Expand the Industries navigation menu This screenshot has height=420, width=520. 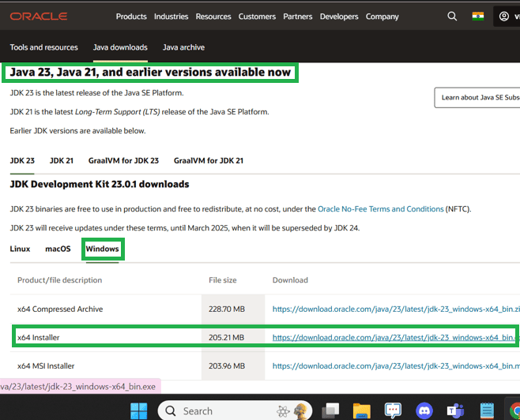coord(171,17)
